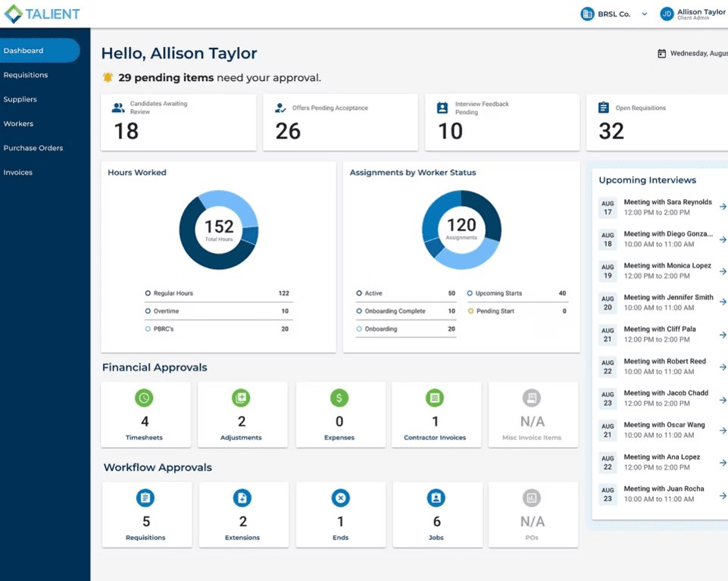Open Sara Reynolds meeting arrow
Image resolution: width=728 pixels, height=581 pixels.
tap(723, 207)
